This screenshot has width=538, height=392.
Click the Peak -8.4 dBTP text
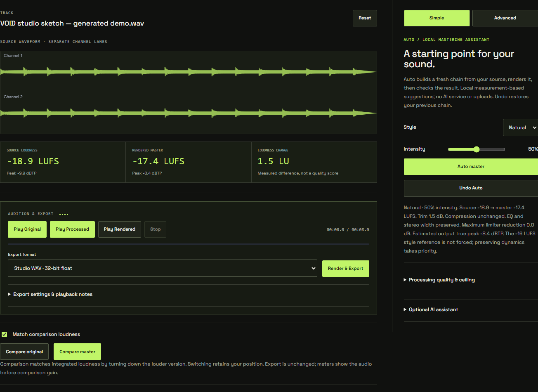click(x=147, y=173)
